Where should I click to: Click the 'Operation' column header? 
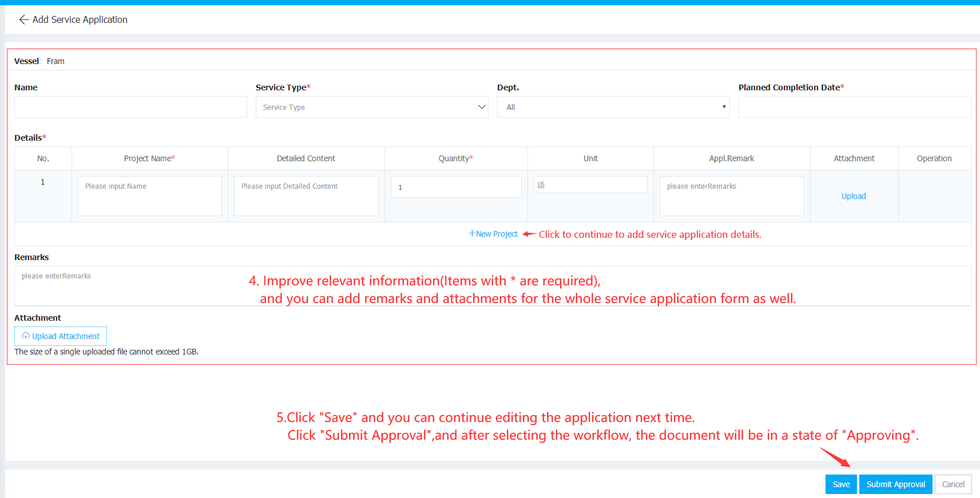pyautogui.click(x=934, y=158)
